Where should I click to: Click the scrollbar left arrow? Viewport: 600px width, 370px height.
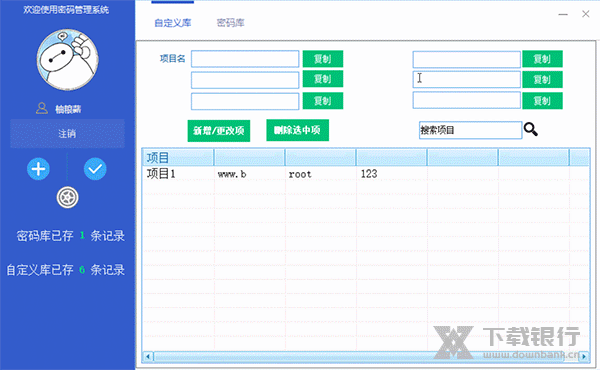[148, 357]
